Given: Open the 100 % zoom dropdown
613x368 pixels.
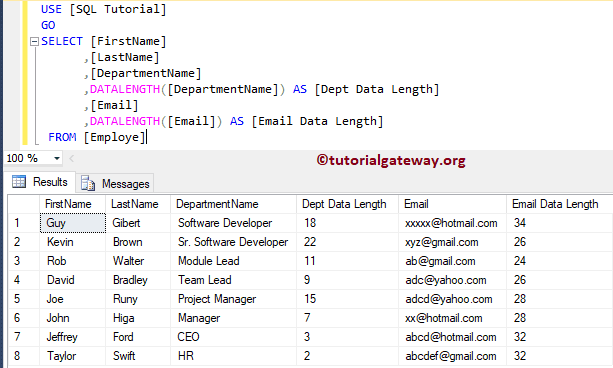Looking at the screenshot, I should click(x=57, y=158).
